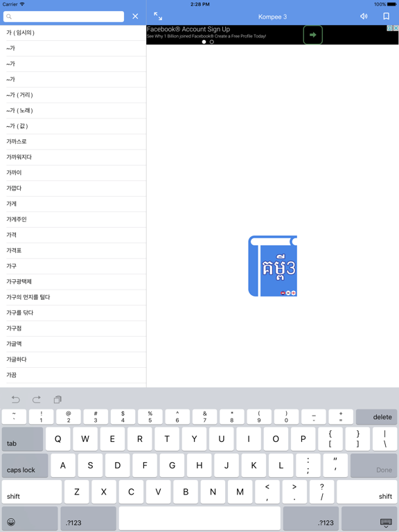
Task: Open the word 가격표
Action: click(73, 251)
